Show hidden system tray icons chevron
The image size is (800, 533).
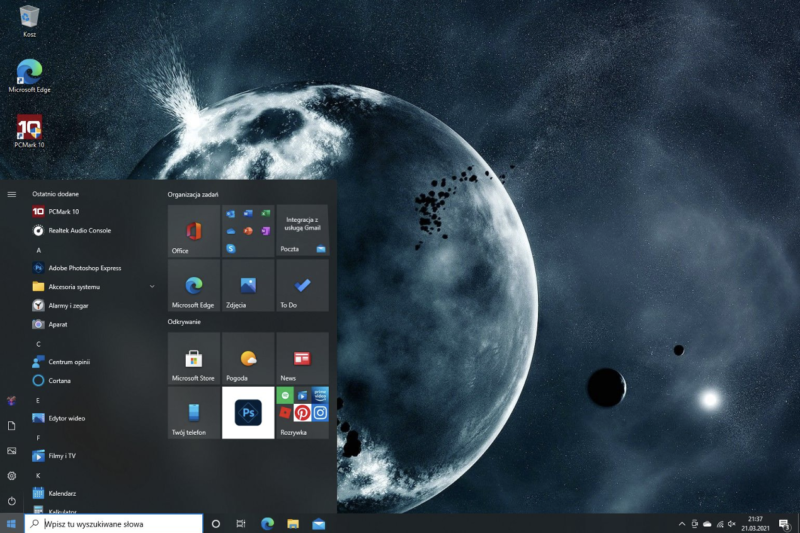pyautogui.click(x=682, y=524)
